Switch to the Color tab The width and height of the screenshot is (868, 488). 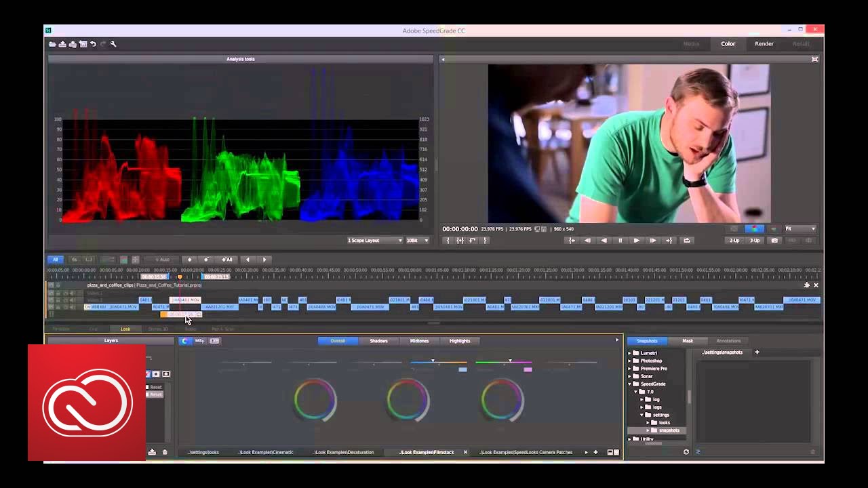click(x=728, y=44)
